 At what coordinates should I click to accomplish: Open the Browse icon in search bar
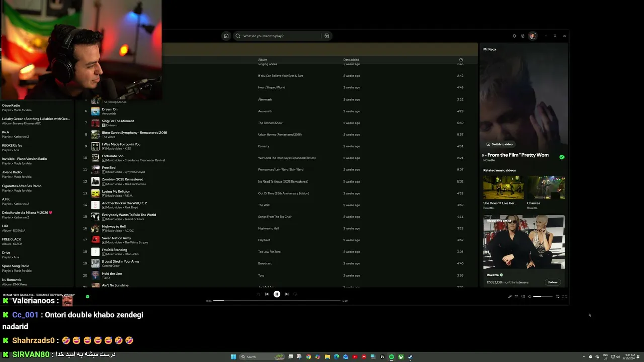pyautogui.click(x=327, y=36)
